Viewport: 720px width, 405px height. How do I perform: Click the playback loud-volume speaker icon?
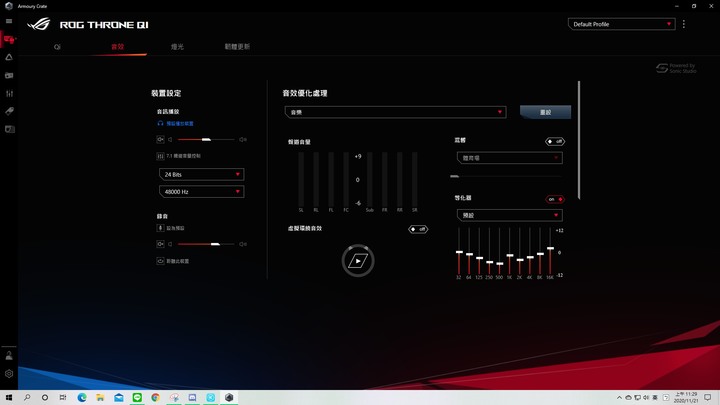(x=243, y=139)
